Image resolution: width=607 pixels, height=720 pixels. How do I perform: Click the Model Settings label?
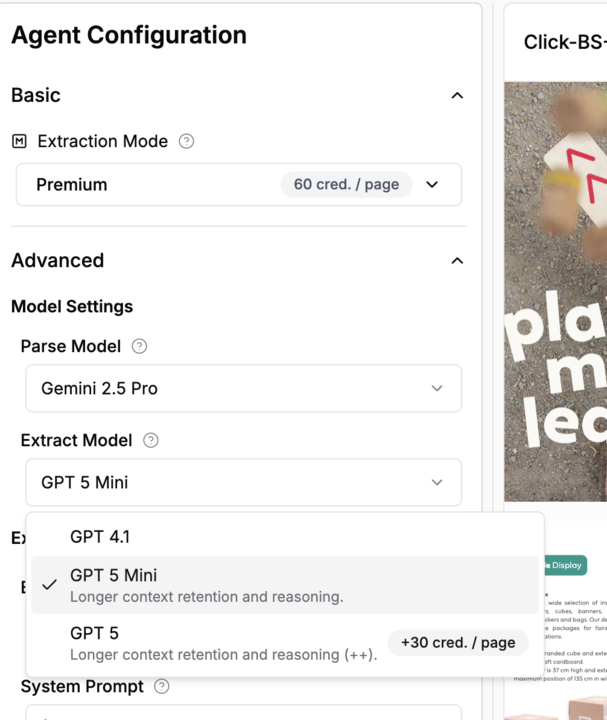click(72, 306)
